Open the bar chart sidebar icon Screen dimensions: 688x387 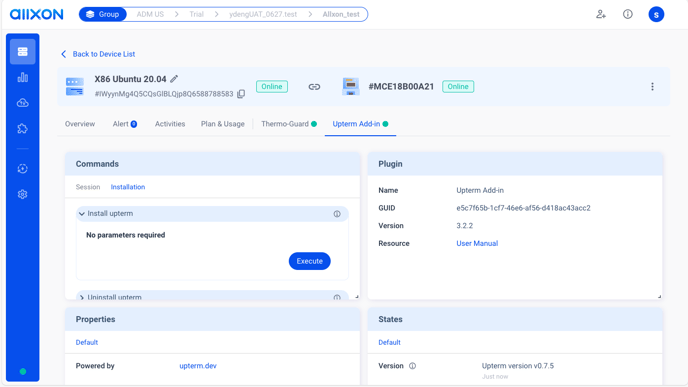pos(22,78)
